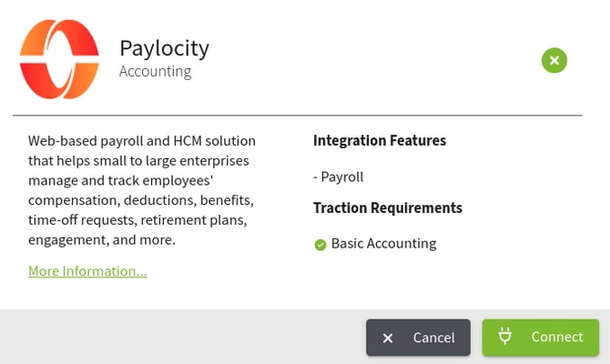Close the dialog with the green X
The height and width of the screenshot is (364, 610).
[x=554, y=61]
